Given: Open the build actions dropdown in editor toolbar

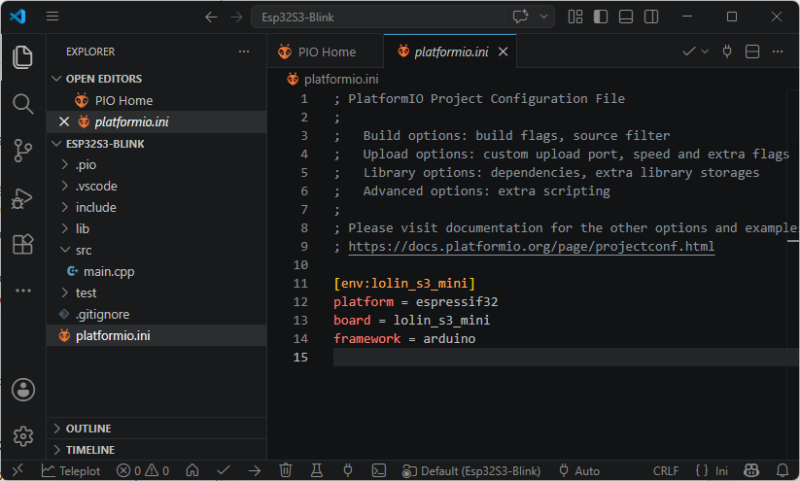Looking at the screenshot, I should coord(705,52).
